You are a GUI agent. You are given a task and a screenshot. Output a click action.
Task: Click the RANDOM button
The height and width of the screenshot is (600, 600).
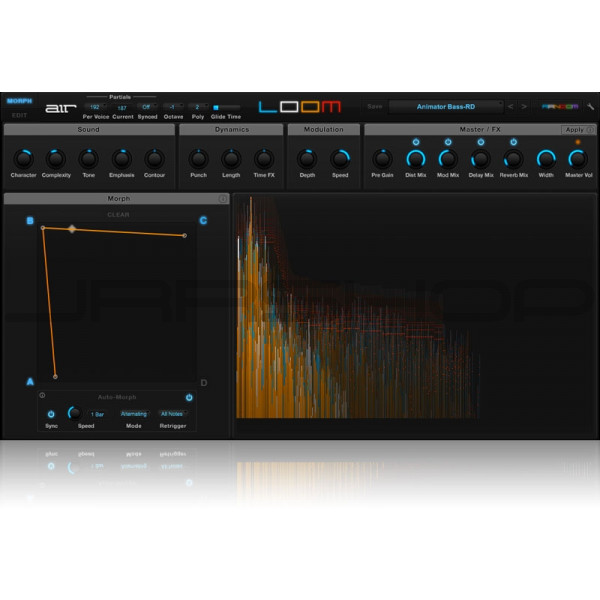pos(560,107)
